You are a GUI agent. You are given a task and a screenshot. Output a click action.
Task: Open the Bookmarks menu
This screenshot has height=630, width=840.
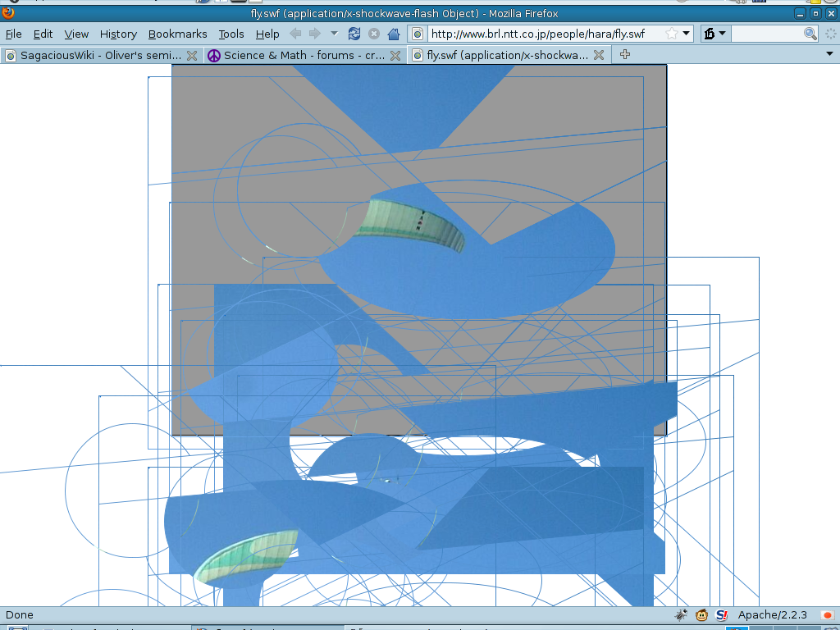[177, 34]
